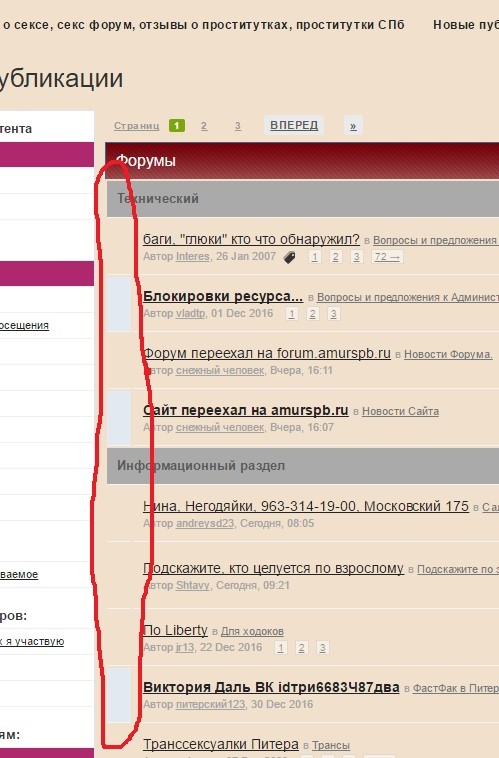Image resolution: width=499 pixels, height=758 pixels.
Task: Click the tag icon beside 26 Jan 2007
Action: [x=290, y=257]
